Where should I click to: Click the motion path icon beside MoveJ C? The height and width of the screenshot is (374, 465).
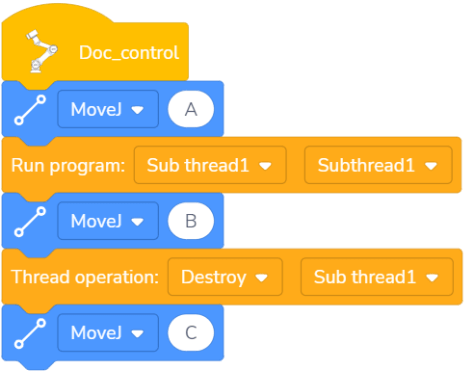tap(30, 333)
